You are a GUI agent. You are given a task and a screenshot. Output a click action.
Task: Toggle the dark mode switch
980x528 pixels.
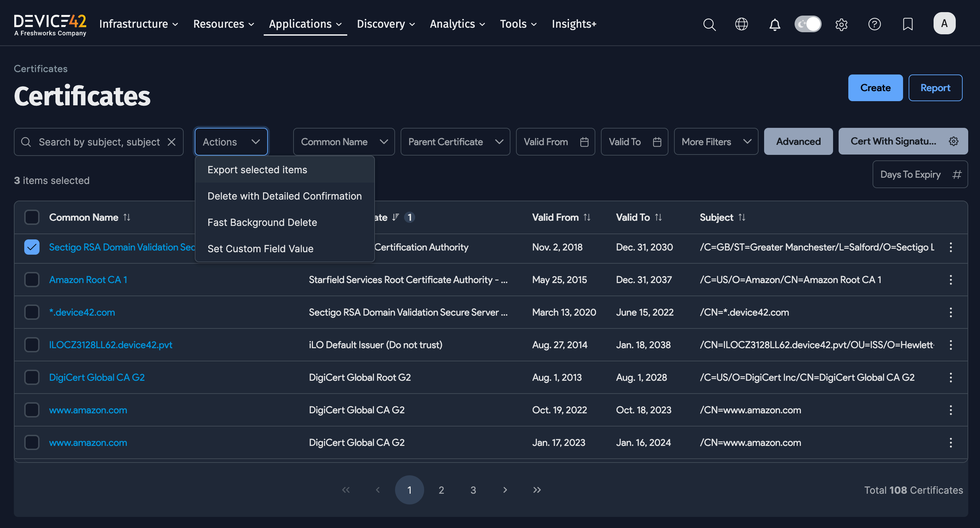pyautogui.click(x=808, y=24)
